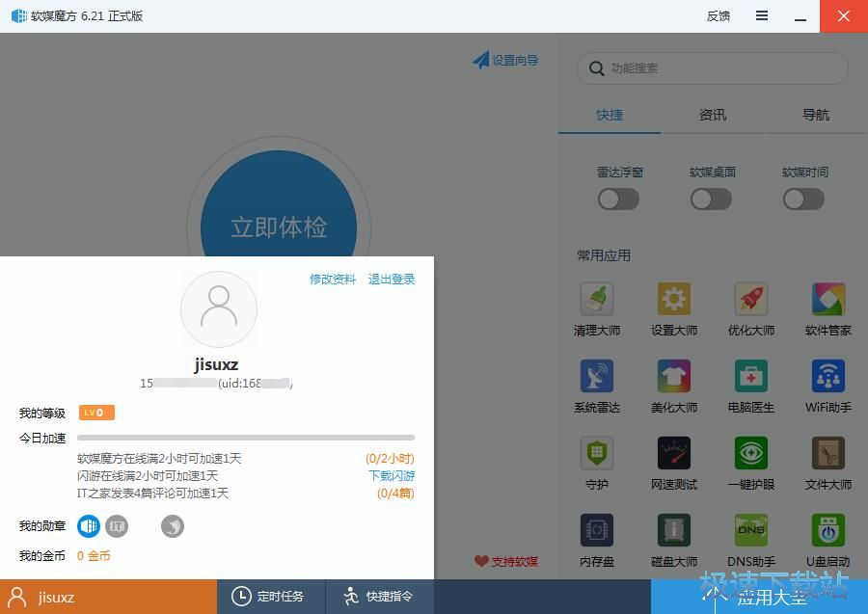
Task: Click the search magnifier icon
Action: [596, 68]
